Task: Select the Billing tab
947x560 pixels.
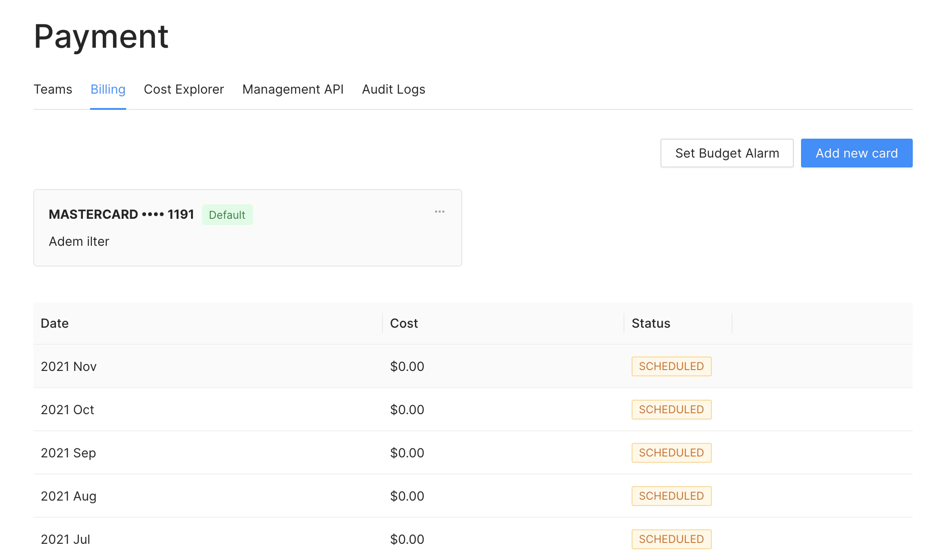Action: [108, 89]
